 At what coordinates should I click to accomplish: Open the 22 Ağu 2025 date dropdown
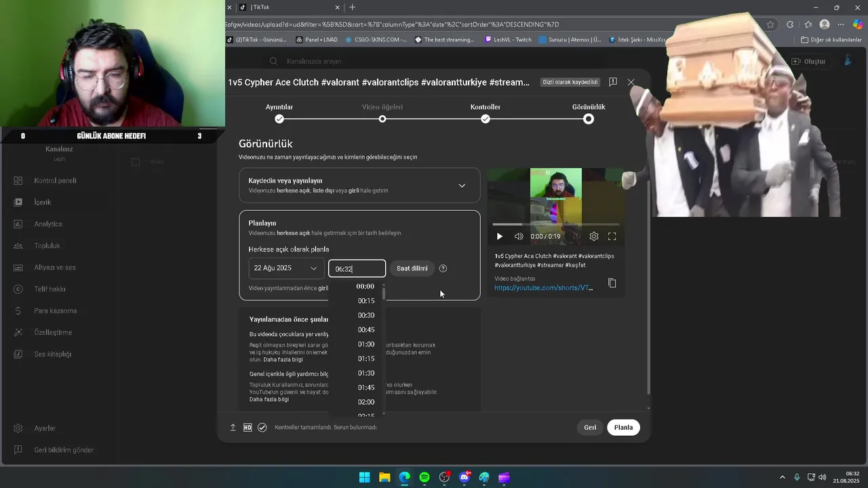tap(285, 268)
